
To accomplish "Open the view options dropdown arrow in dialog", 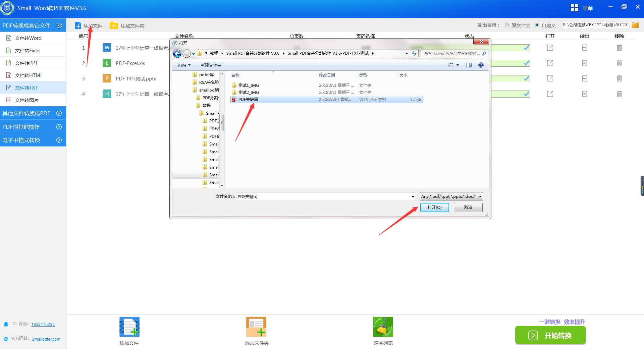I will (458, 65).
